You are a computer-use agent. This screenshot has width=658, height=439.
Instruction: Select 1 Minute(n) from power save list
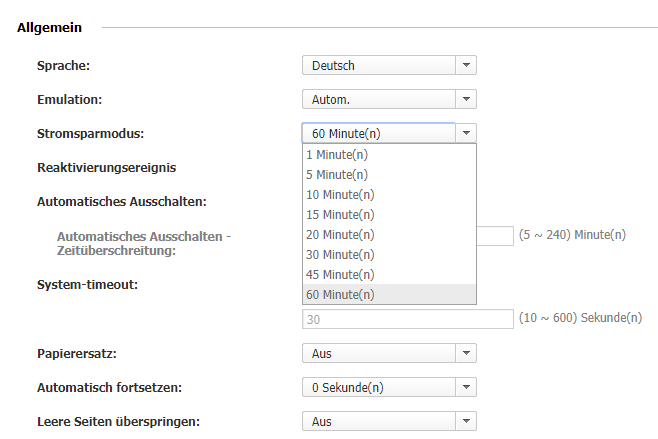pos(389,155)
